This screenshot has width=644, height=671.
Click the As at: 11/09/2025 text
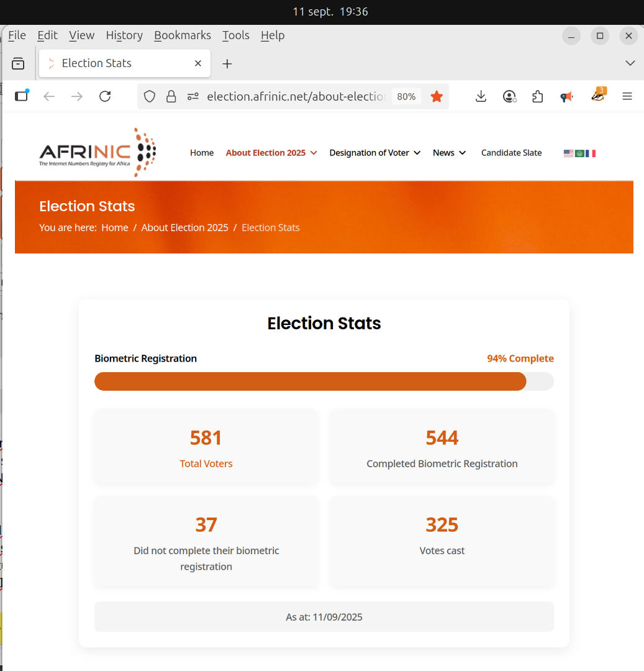(x=324, y=617)
